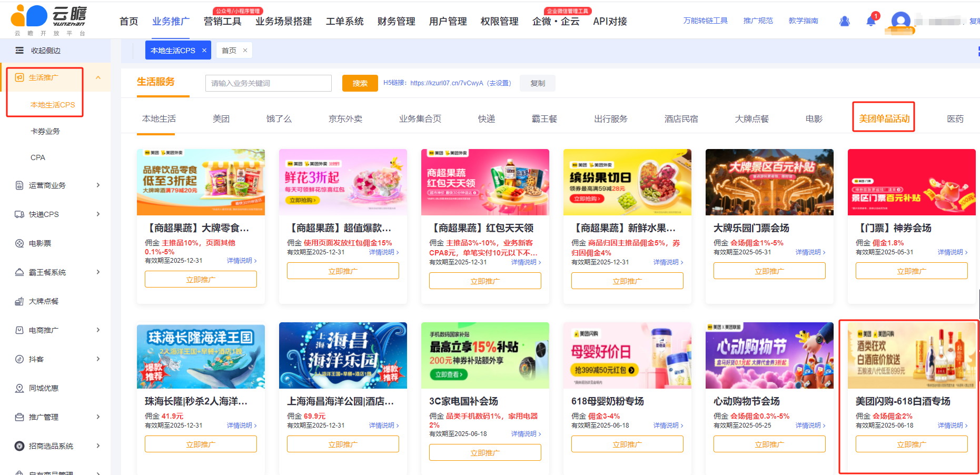The image size is (980, 475).
Task: Expand 招商选品系统 submenu arrow
Action: pos(98,446)
